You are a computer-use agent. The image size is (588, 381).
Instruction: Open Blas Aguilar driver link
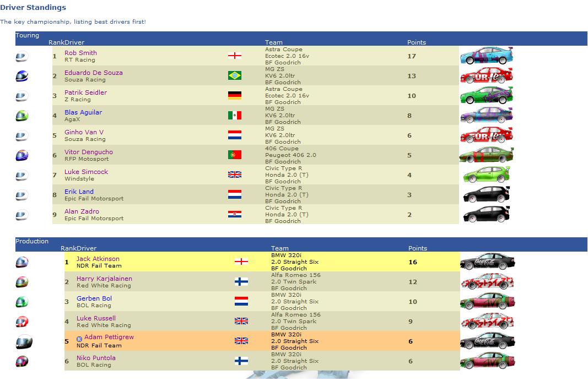pos(83,112)
